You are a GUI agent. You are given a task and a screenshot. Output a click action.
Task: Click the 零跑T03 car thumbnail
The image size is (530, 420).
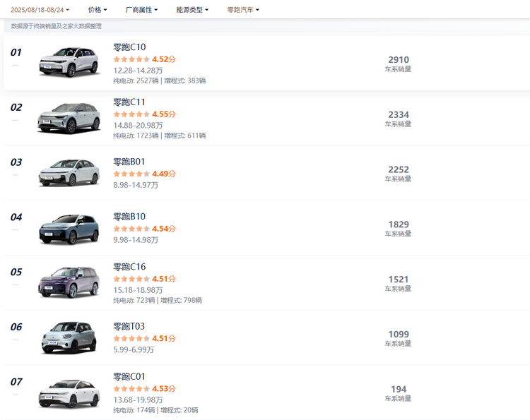click(x=69, y=337)
